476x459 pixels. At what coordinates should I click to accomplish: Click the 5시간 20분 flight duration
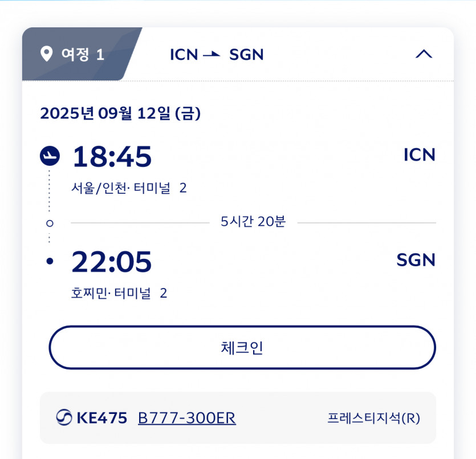253,222
